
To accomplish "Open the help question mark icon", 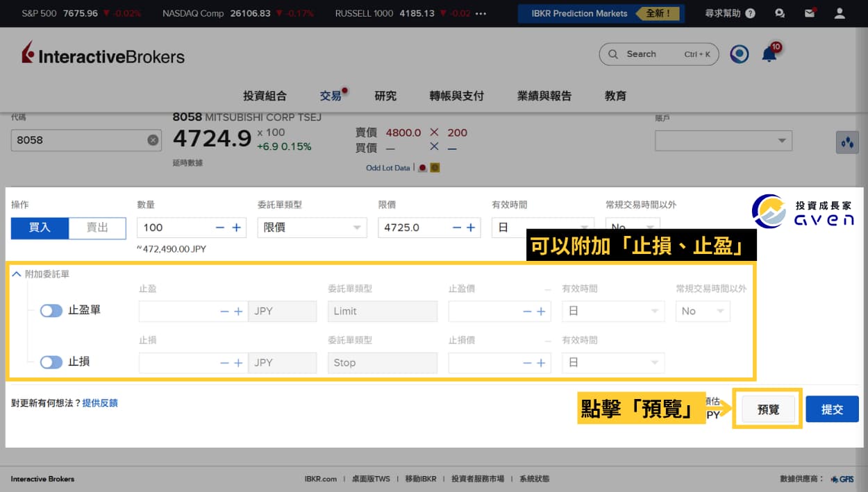I will tap(750, 13).
